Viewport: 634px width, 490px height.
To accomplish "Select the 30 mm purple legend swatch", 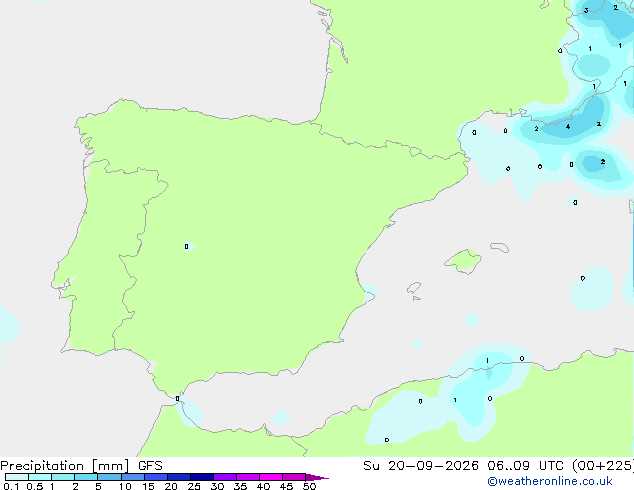I will tap(225, 477).
